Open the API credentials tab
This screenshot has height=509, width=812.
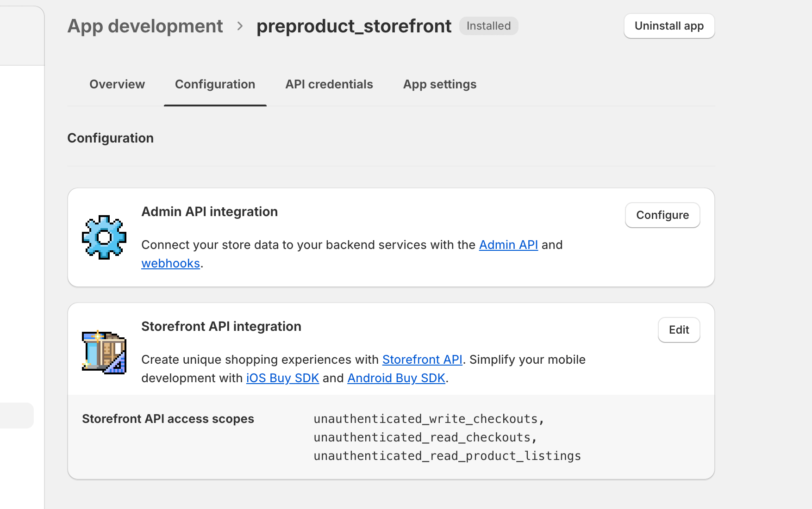click(329, 84)
